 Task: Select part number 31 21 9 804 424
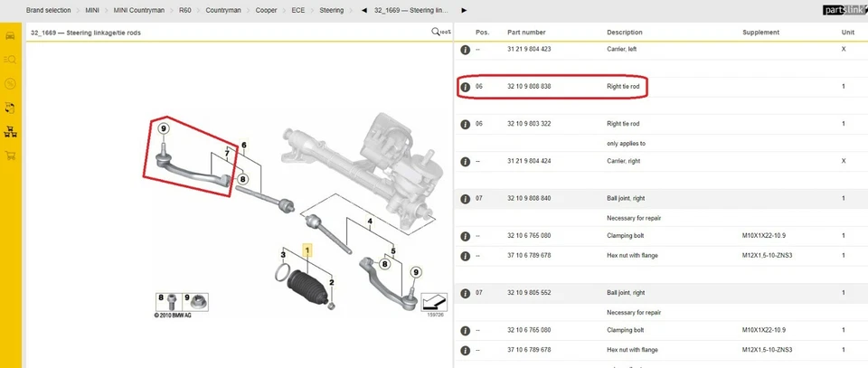click(529, 161)
